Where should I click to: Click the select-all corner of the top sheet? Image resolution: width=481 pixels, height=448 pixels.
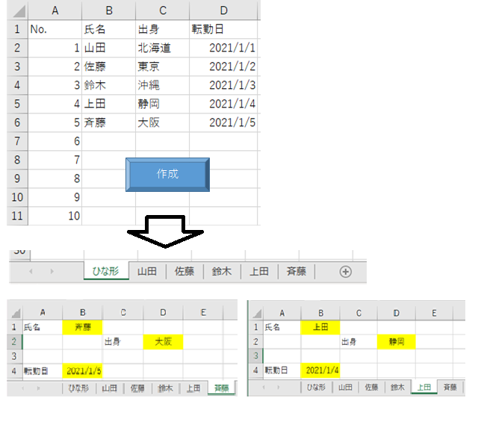(16, 10)
